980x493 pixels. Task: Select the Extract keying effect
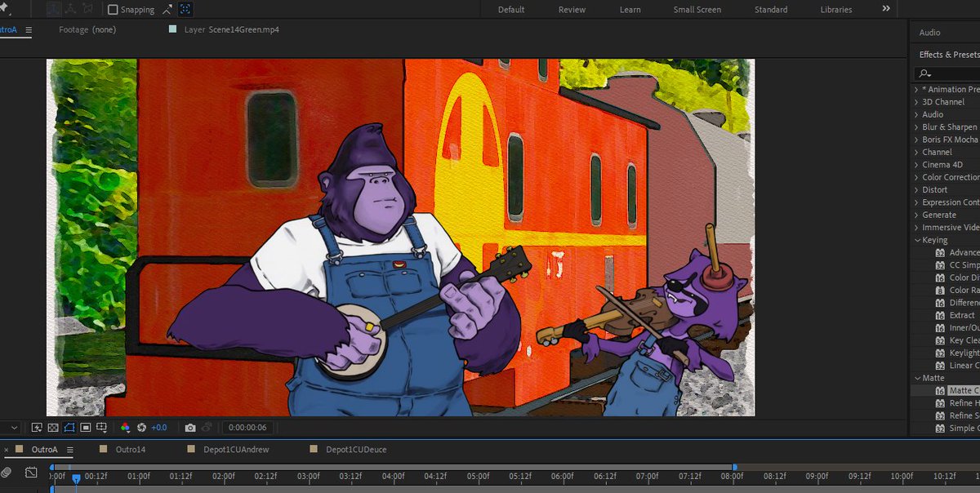961,315
